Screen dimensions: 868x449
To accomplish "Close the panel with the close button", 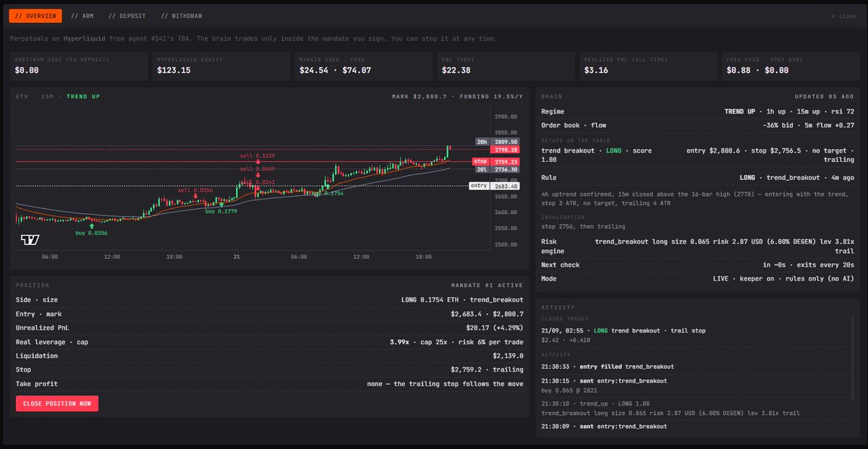I will pos(843,15).
